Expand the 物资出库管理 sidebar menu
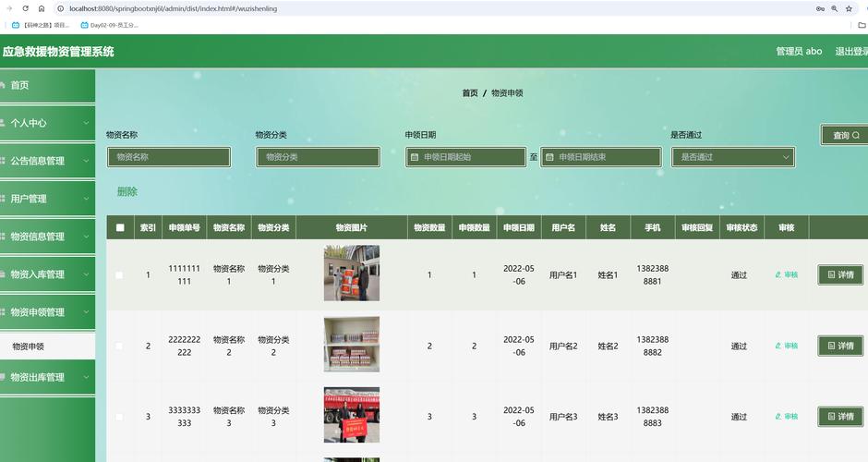868x462 pixels. (x=48, y=377)
